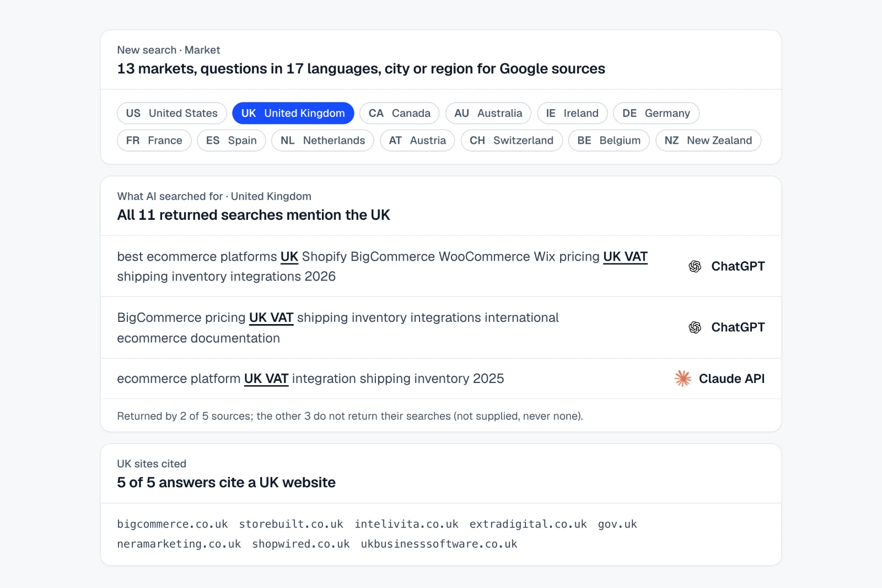Click the "Claude API" source label
The height and width of the screenshot is (588, 882).
pos(732,379)
